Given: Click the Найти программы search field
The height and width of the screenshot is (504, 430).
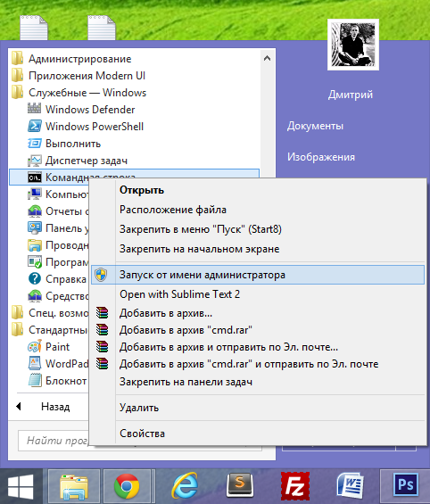Looking at the screenshot, I should [54, 441].
